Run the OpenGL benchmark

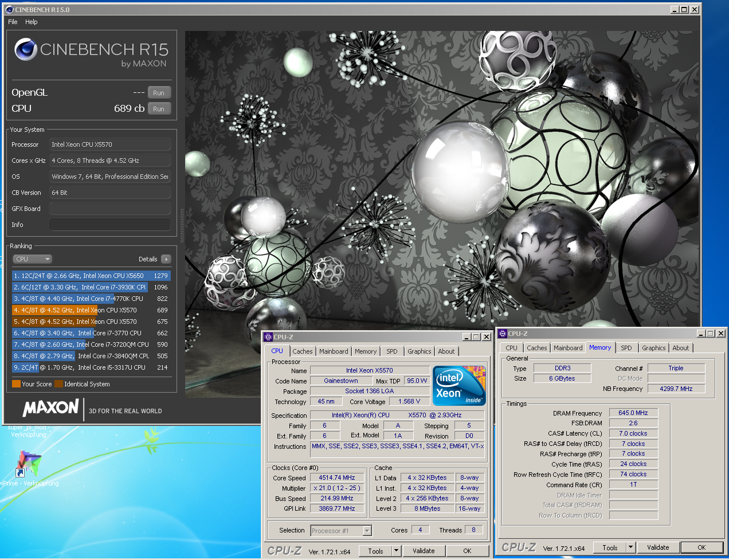159,93
